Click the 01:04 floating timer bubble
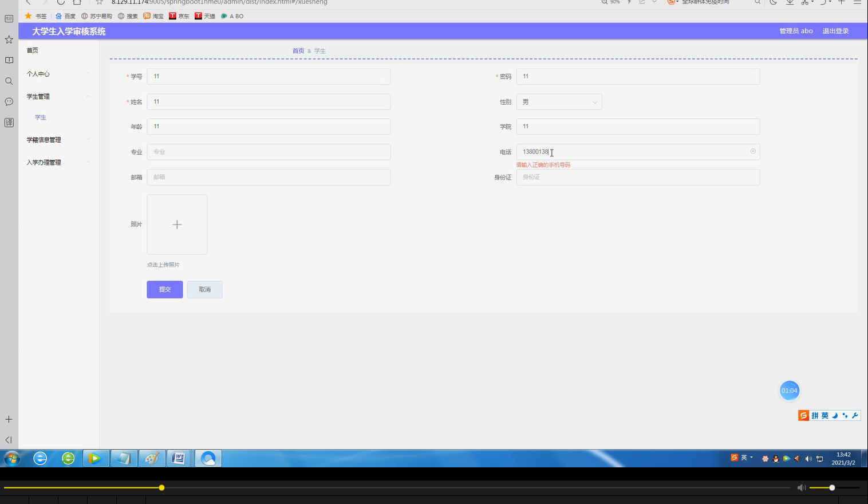 click(x=790, y=391)
